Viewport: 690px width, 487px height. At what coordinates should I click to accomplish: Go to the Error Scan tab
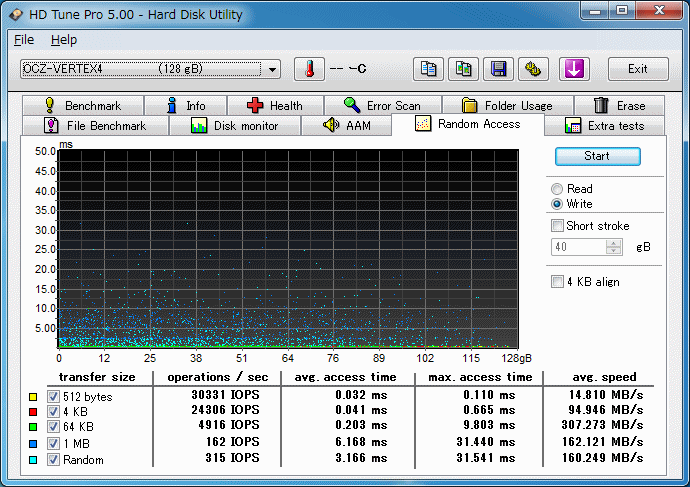383,106
